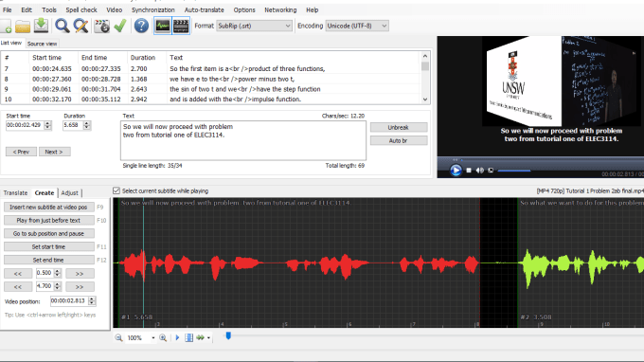Zoom out the waveform
The width and height of the screenshot is (644, 362).
[118, 337]
